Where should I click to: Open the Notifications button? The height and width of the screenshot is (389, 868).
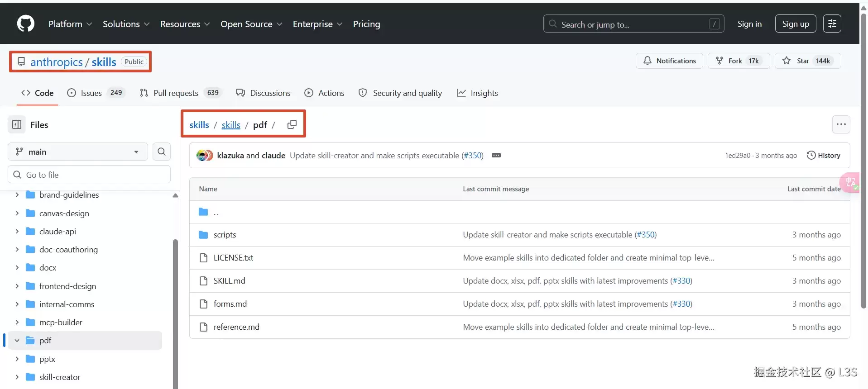point(669,61)
